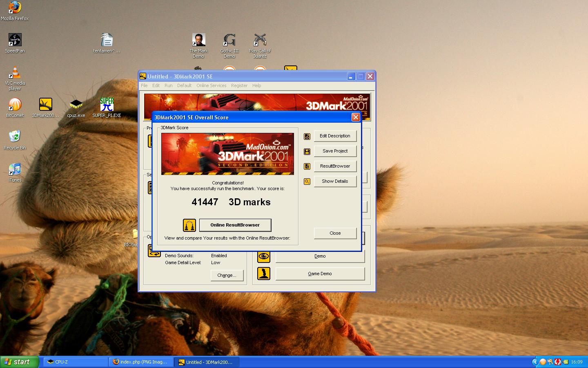Launch the Online ResultBrowser button

(235, 225)
